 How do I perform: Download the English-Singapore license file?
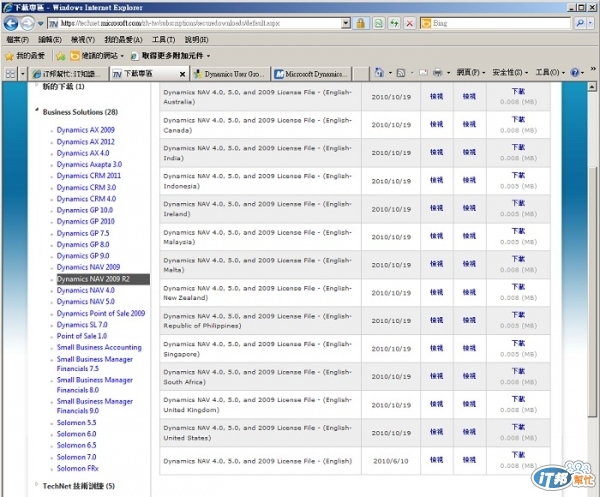point(518,343)
